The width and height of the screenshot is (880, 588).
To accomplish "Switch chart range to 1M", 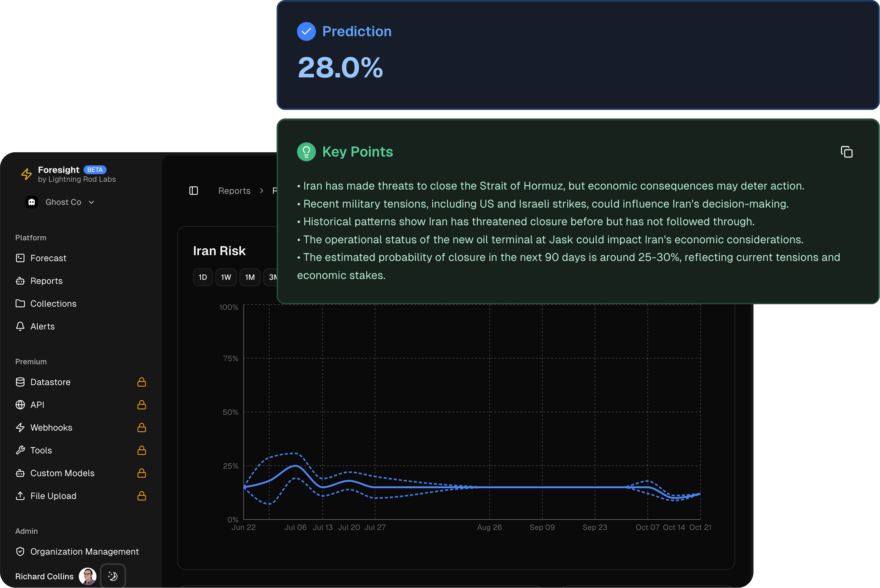I will 250,277.
